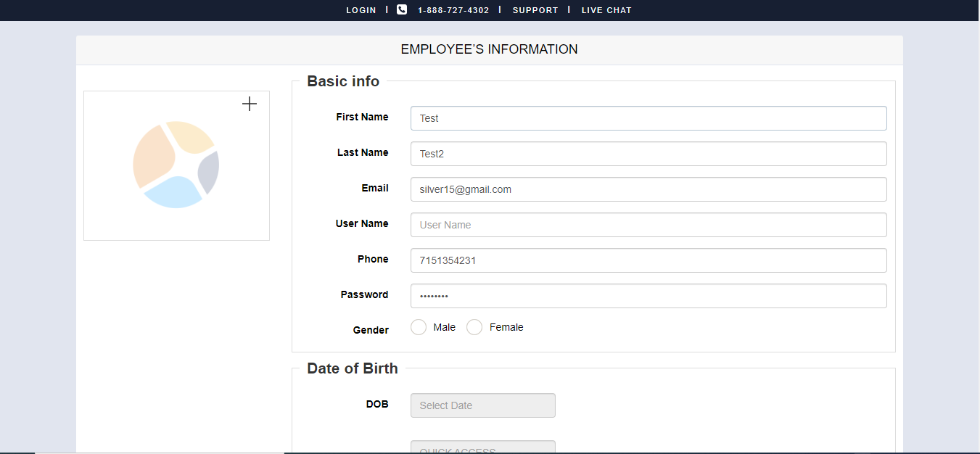
Task: Select the Male gender radio button
Action: [x=419, y=327]
